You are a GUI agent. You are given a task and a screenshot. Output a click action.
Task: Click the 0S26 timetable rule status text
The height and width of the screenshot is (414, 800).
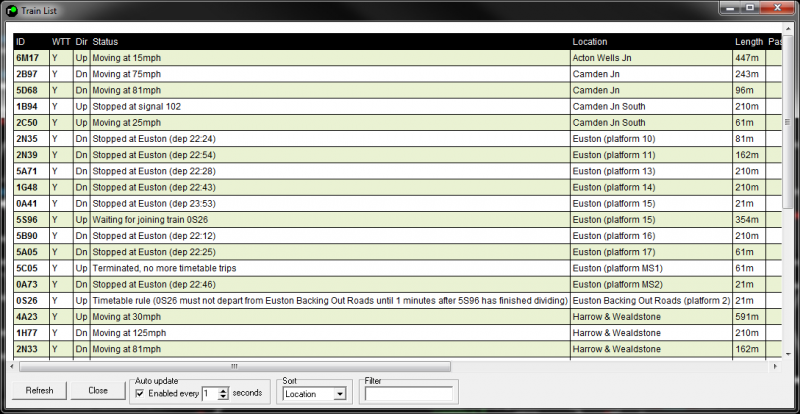330,301
